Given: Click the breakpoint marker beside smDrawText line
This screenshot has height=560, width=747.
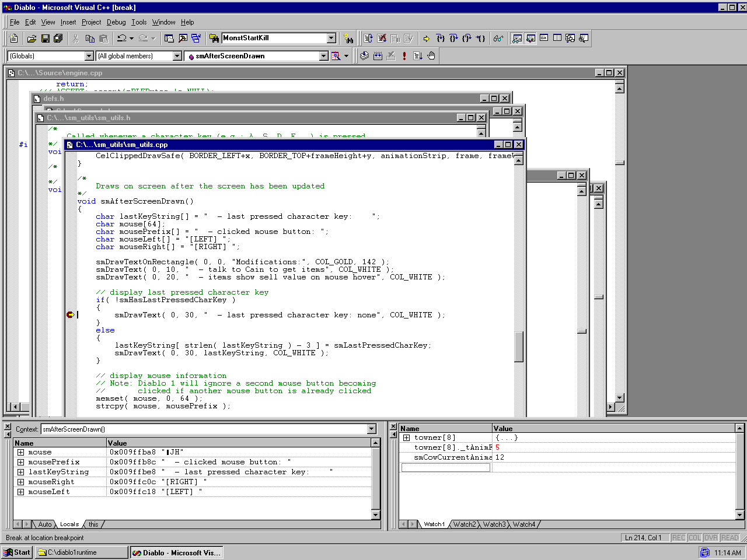Looking at the screenshot, I should point(71,315).
